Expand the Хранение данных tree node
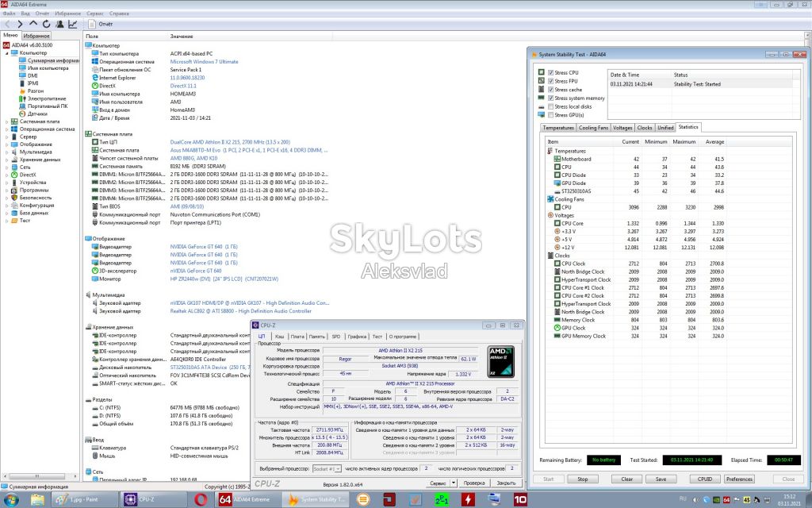This screenshot has height=508, width=812. pos(6,160)
